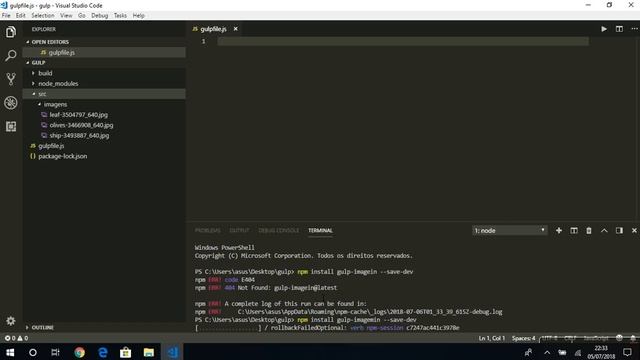The height and width of the screenshot is (360, 640).
Task: Launch Google Chrome from the taskbar
Action: tap(79, 352)
